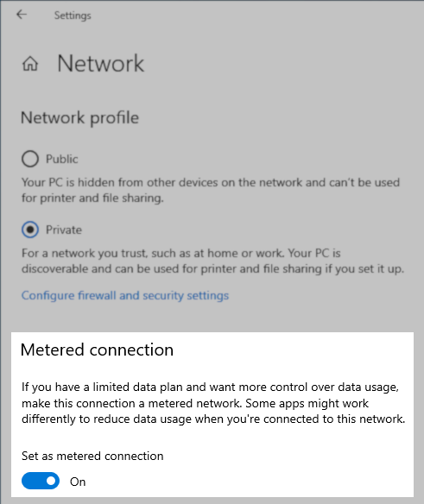Screen dimensions: 424x504
Task: Select the Private network profile radio button
Action: (x=30, y=230)
